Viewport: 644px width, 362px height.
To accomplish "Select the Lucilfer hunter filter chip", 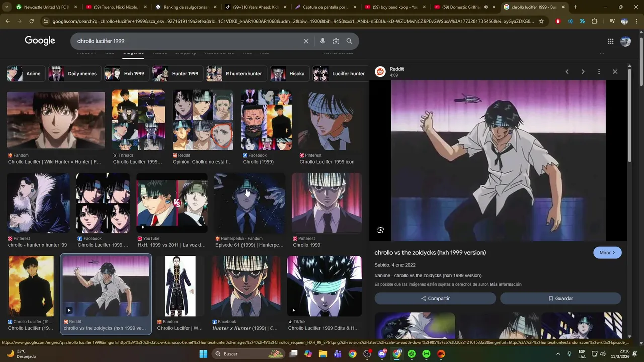I will pos(341,74).
